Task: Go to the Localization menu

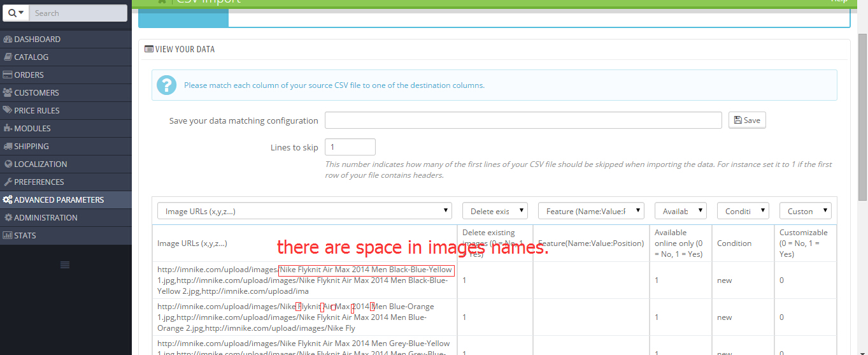Action: tap(66, 164)
